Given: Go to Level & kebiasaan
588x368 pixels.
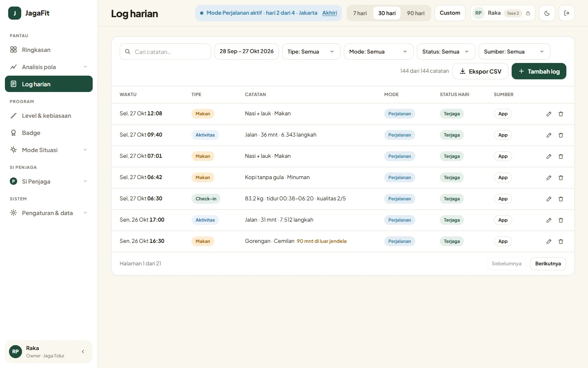Looking at the screenshot, I should (x=49, y=116).
